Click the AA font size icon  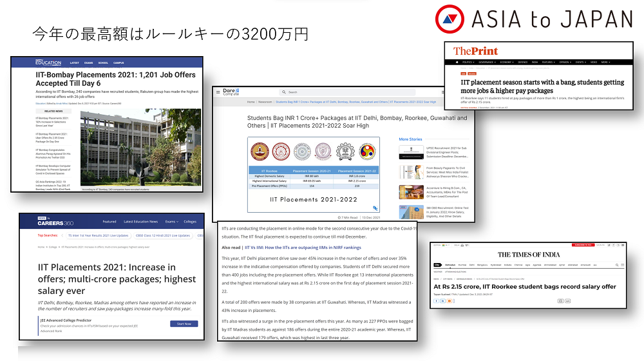tap(567, 301)
